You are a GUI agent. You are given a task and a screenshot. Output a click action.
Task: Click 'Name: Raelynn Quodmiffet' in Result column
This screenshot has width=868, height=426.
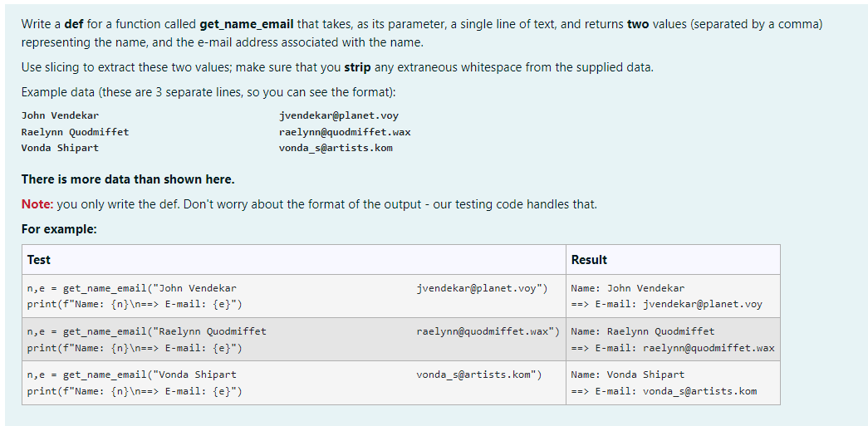pyautogui.click(x=643, y=331)
